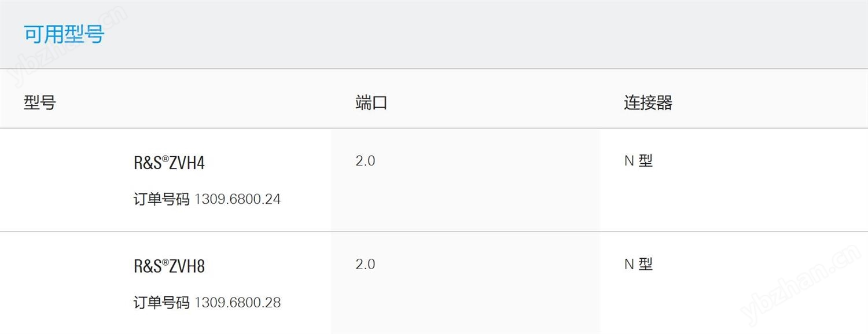Click the N 型 connector in ZVH8 row
The width and height of the screenshot is (868, 334).
[x=638, y=265]
